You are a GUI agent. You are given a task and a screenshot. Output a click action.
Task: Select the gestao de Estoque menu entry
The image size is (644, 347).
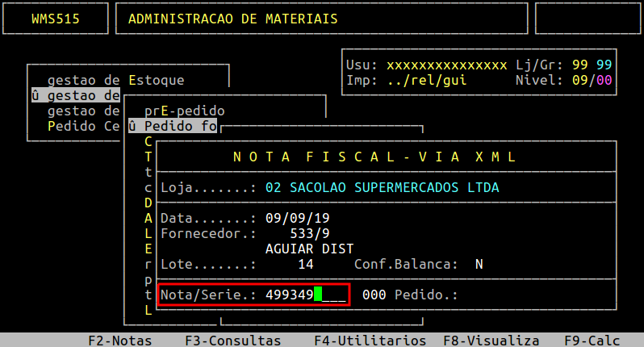(x=116, y=80)
